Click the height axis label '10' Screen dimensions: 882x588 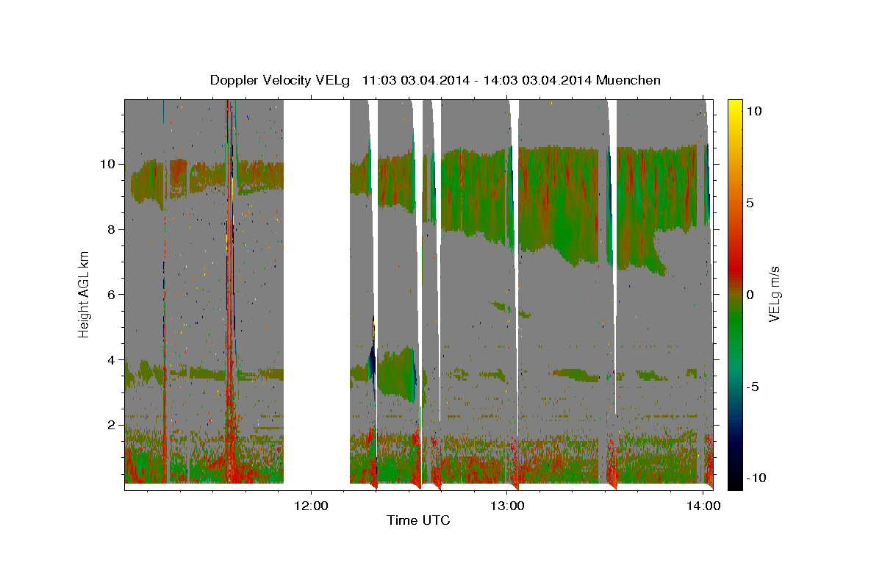point(109,164)
